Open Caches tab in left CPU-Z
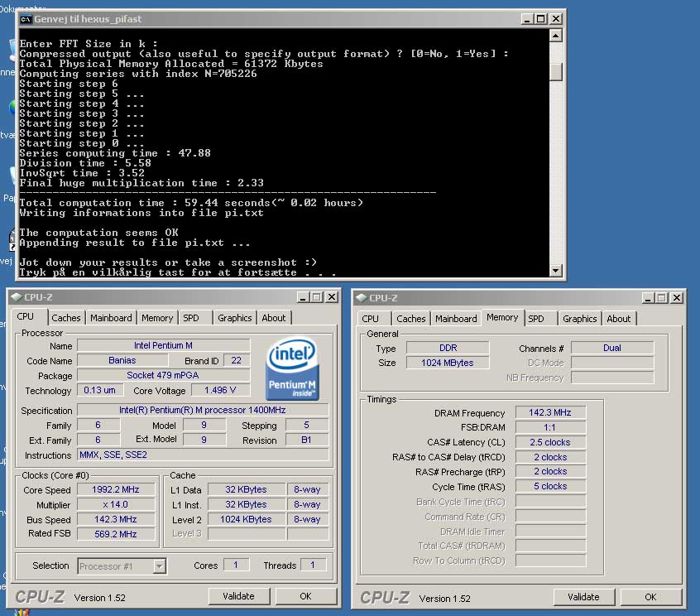Screen dimensions: 700x616 66,318
